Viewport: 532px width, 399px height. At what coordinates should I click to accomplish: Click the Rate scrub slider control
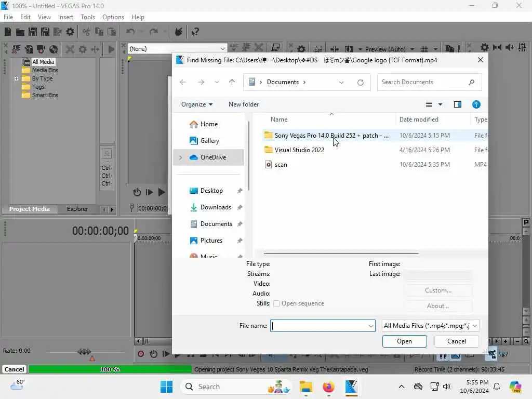(84, 352)
